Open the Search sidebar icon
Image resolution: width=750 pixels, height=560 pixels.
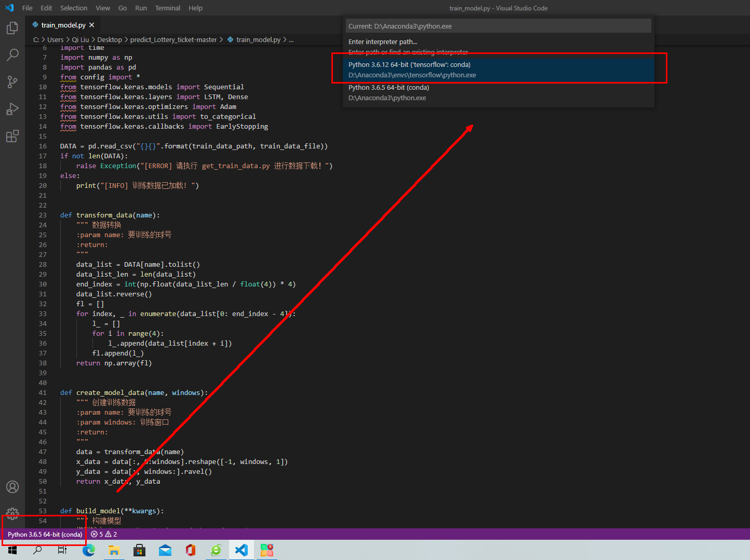coord(12,54)
